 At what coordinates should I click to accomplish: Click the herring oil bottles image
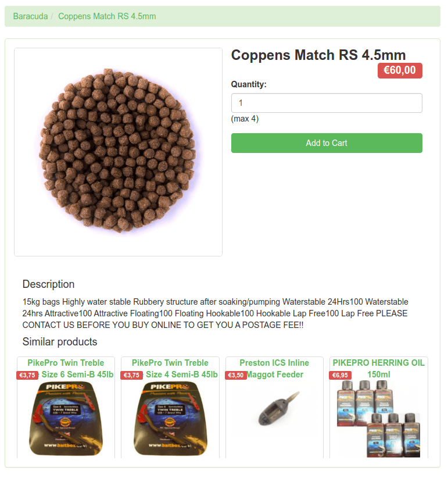pos(378,419)
